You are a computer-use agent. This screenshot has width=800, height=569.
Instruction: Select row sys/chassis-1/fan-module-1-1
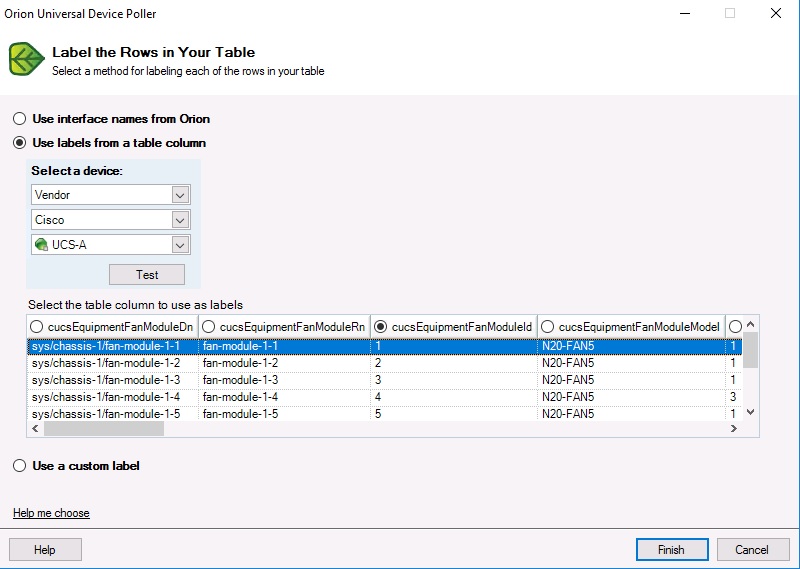[x=385, y=346]
